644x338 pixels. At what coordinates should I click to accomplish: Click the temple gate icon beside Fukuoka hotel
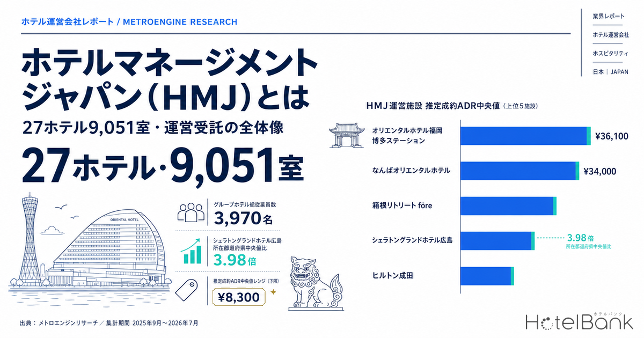[346, 136]
